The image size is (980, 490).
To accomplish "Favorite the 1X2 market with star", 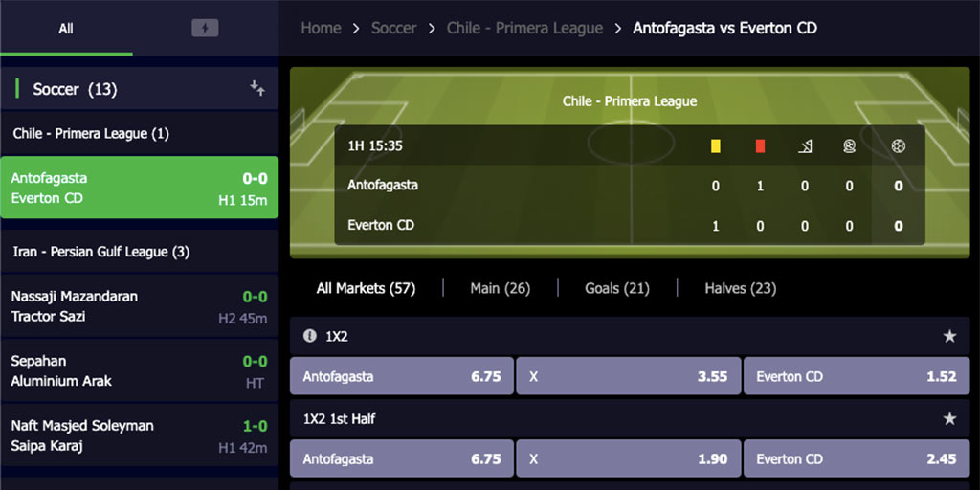I will point(949,336).
